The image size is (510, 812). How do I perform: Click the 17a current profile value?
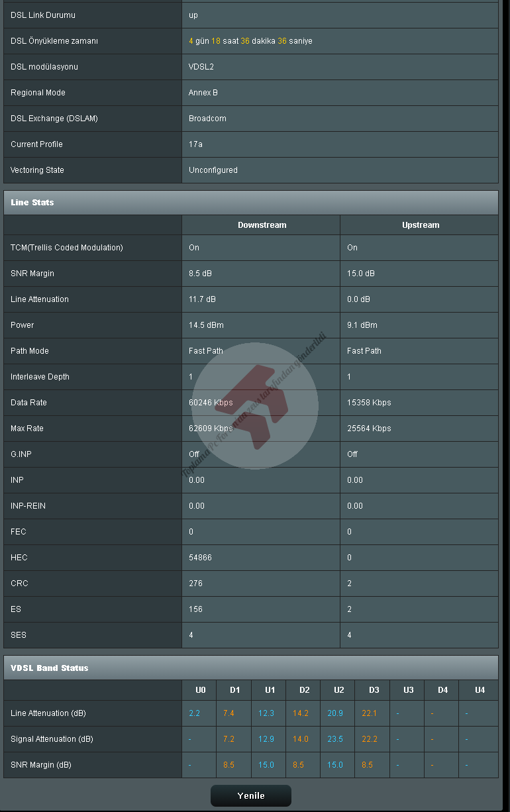click(x=195, y=144)
